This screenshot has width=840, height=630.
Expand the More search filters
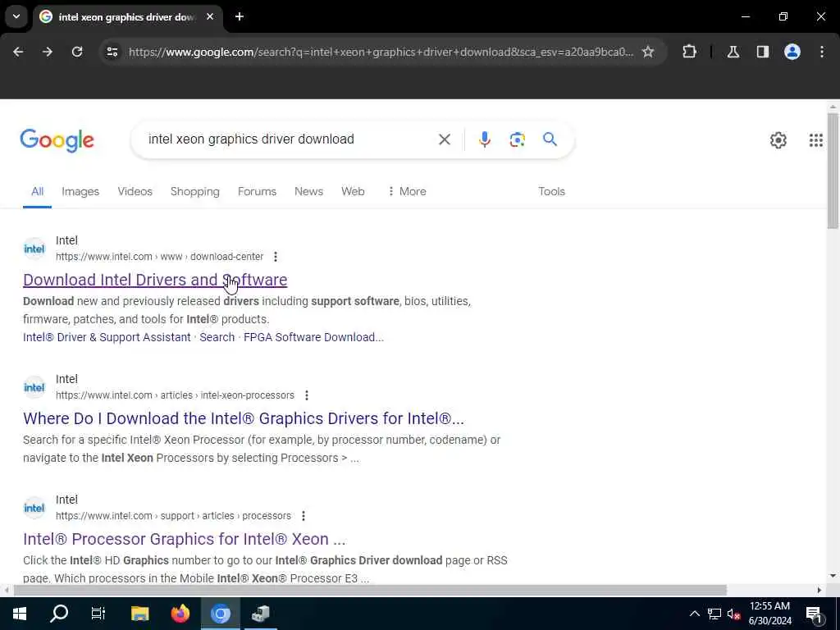(407, 191)
